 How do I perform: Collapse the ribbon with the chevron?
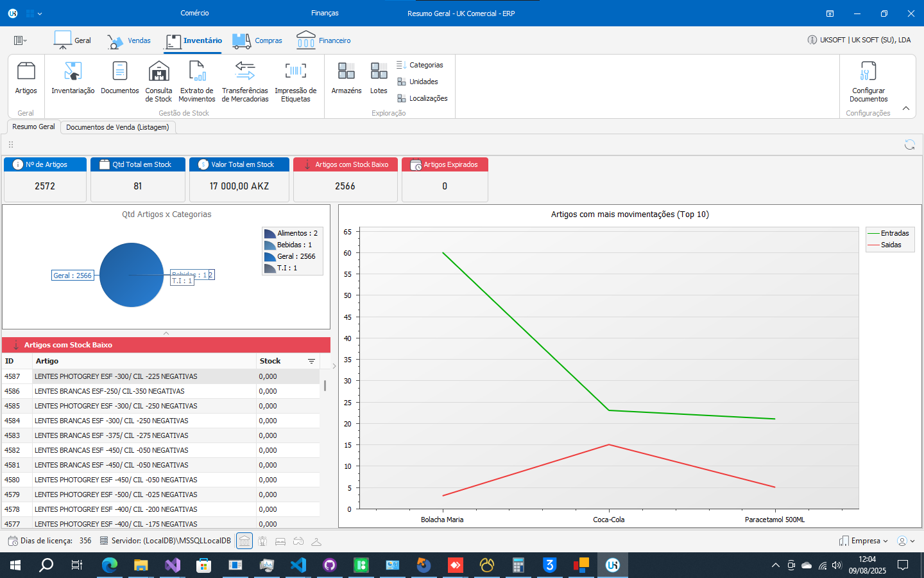click(x=906, y=109)
